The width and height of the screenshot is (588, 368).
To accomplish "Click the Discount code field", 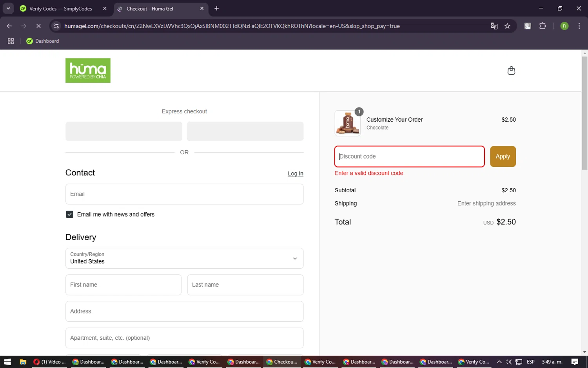I will 409,157.
